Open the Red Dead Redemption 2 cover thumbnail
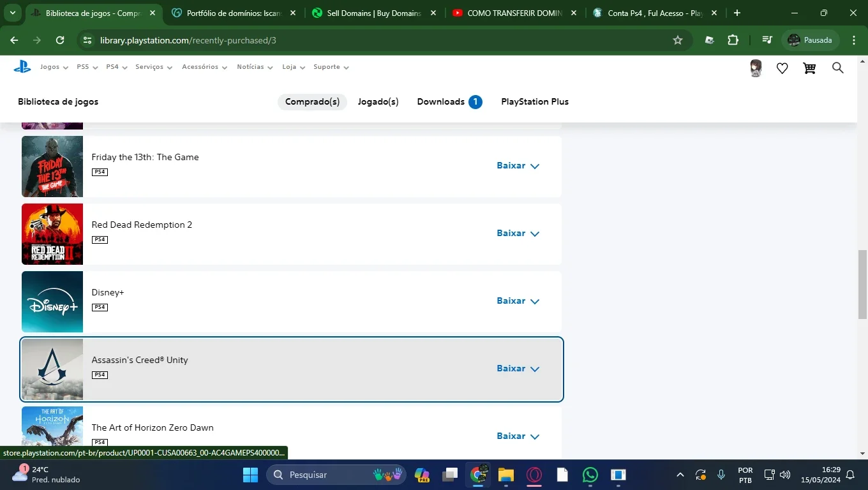Viewport: 868px width, 490px height. [52, 234]
